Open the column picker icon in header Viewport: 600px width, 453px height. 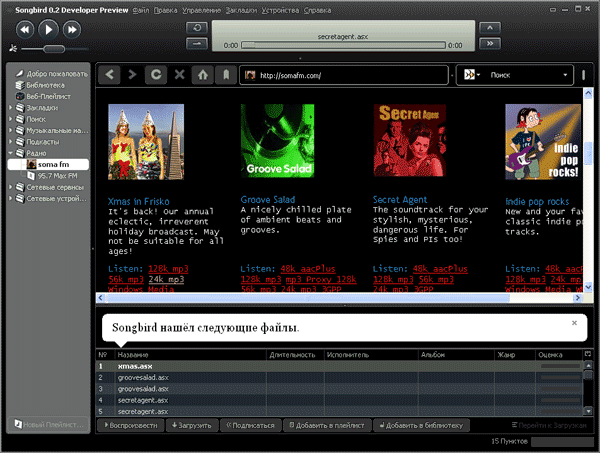588,354
